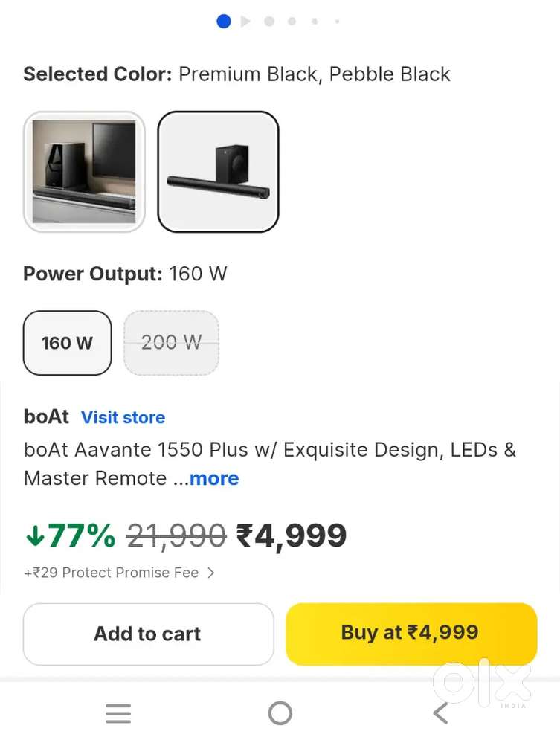
Task: Select the 200 W power variant
Action: coord(171,342)
